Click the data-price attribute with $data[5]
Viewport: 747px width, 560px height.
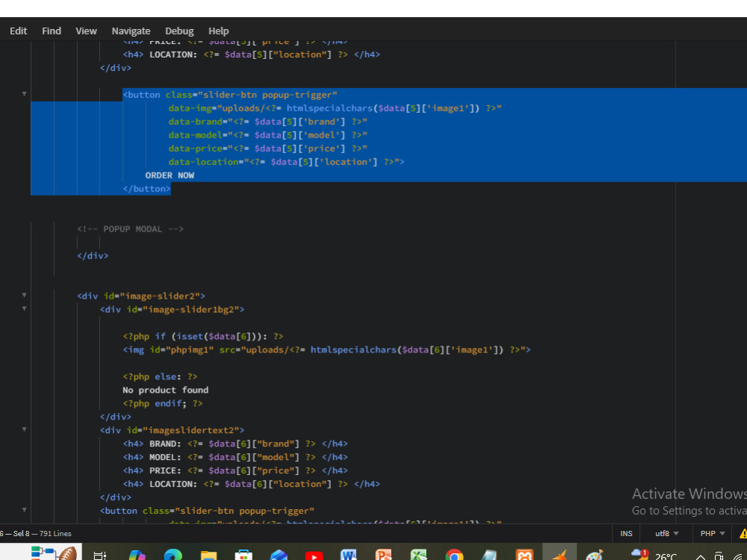point(267,148)
